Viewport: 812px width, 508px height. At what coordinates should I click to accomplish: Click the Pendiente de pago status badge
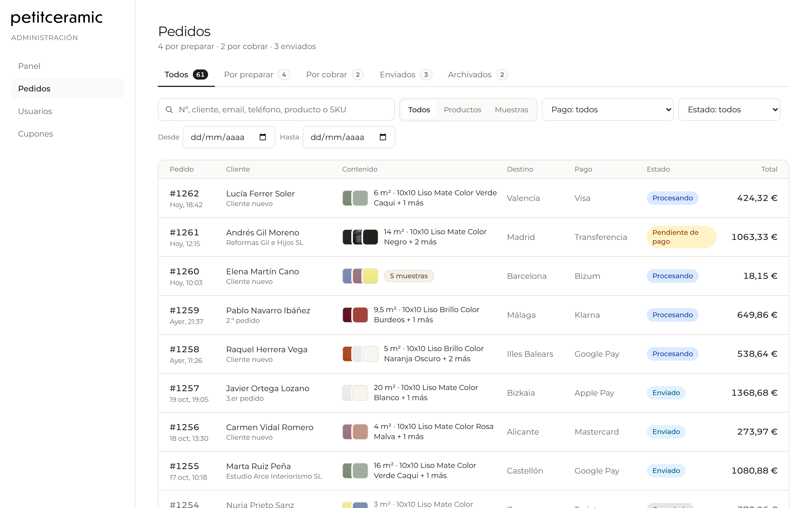tap(681, 237)
